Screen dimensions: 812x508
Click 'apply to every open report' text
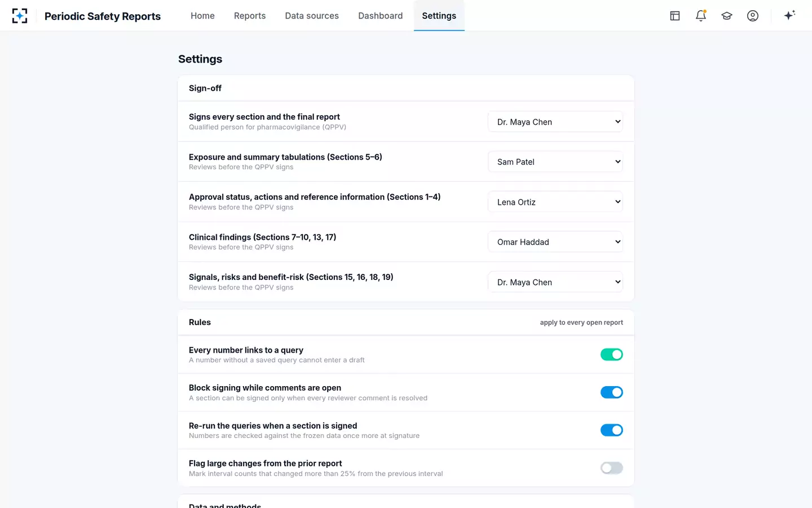click(x=581, y=323)
